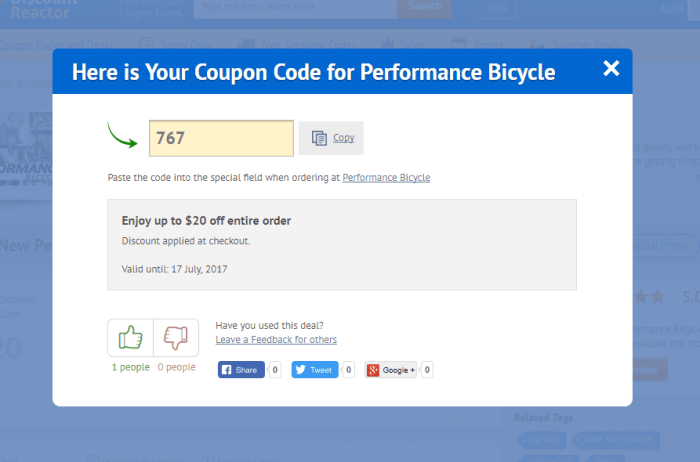The height and width of the screenshot is (462, 700).
Task: Open the Performance Bicycle store link
Action: [x=386, y=177]
